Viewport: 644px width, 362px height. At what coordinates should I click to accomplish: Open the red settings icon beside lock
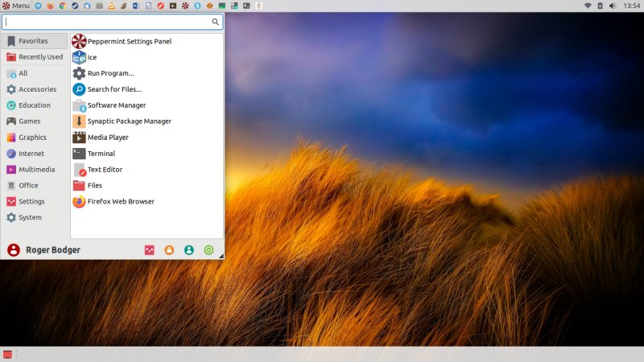[149, 250]
